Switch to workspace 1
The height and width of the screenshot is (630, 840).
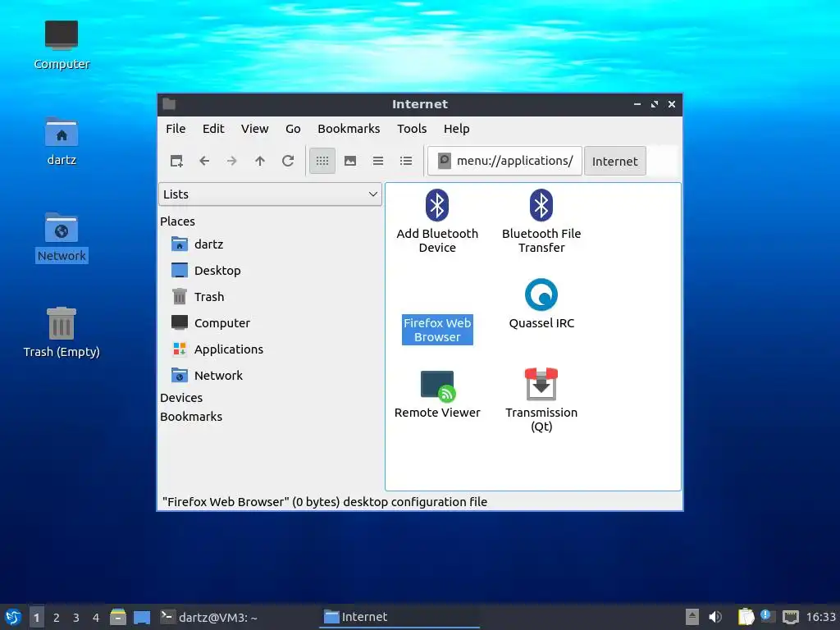point(36,617)
